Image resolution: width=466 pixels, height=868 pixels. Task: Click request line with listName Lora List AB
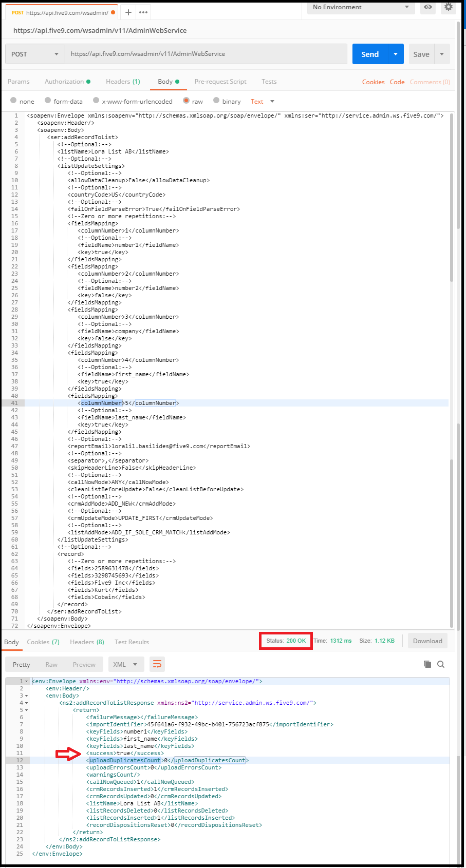114,151
